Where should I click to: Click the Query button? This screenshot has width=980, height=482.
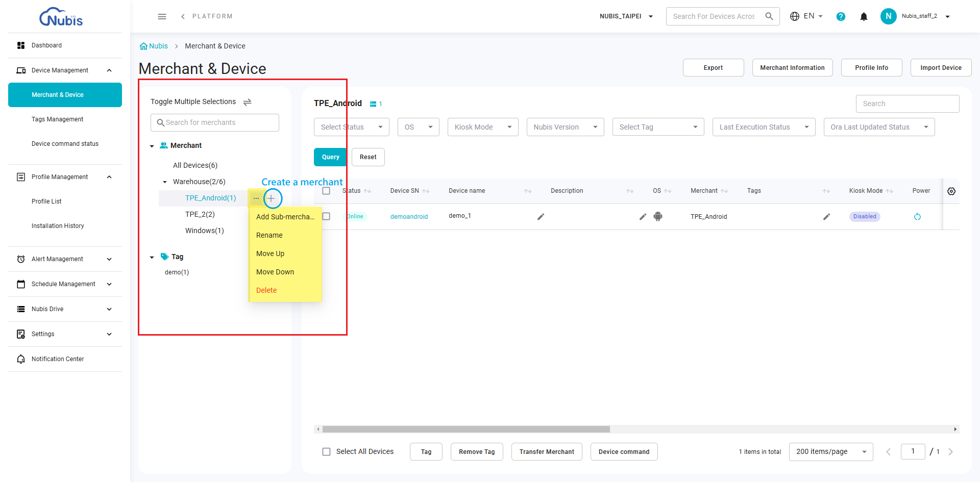[x=330, y=157]
